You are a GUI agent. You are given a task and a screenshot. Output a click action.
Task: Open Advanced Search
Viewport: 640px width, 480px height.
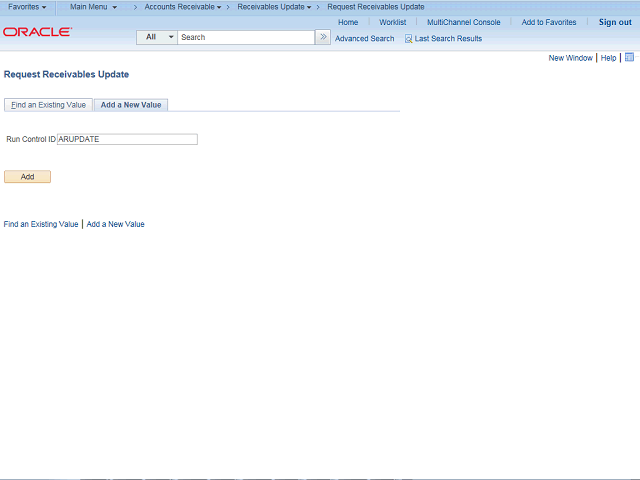pyautogui.click(x=364, y=39)
